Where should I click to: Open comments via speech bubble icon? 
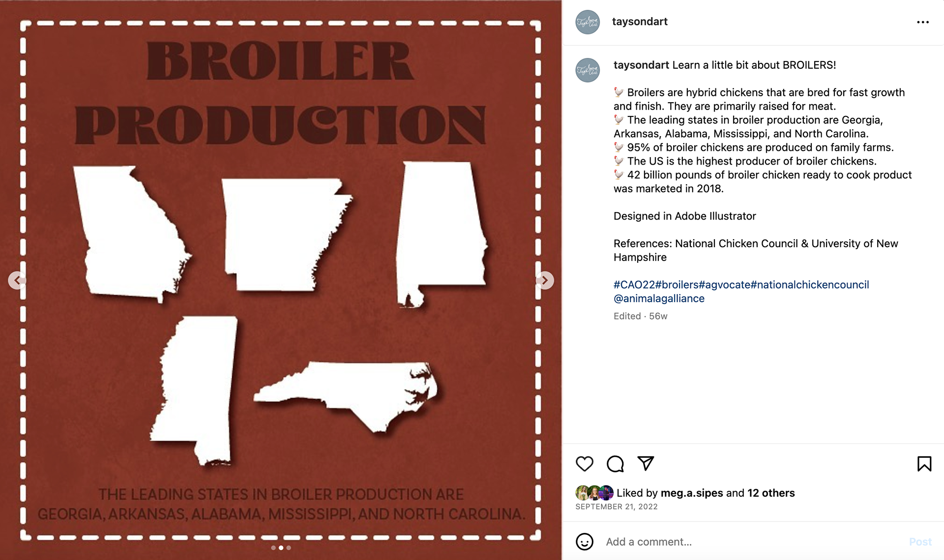tap(615, 464)
